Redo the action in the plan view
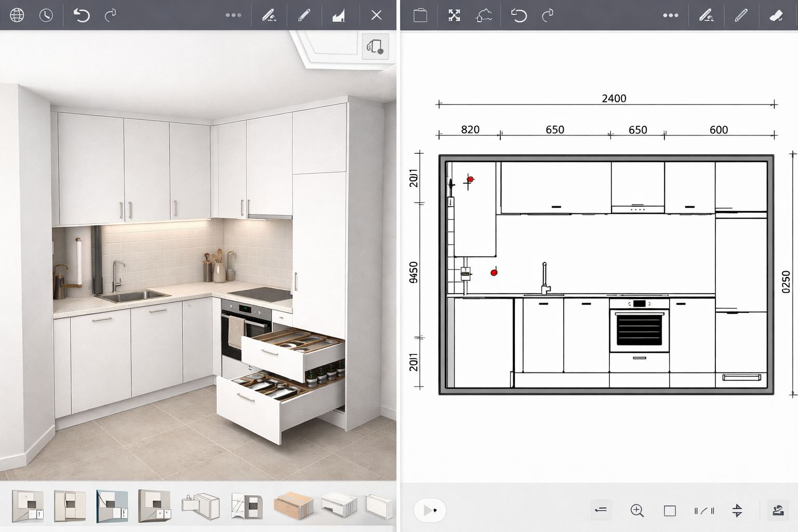Screen dimensions: 798x532 point(548,15)
